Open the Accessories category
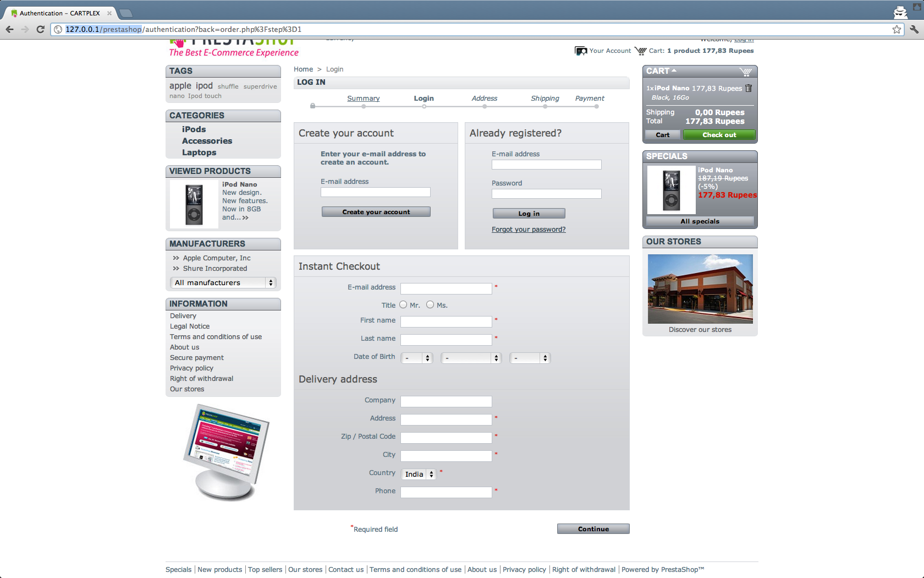Viewport: 924px width, 578px height. 207,141
